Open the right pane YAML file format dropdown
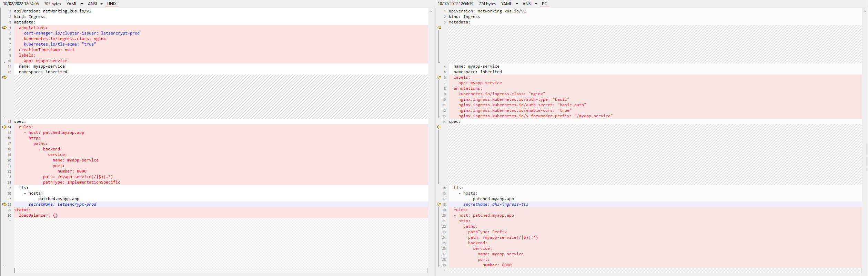Viewport: 868px width, 276px height. point(509,4)
